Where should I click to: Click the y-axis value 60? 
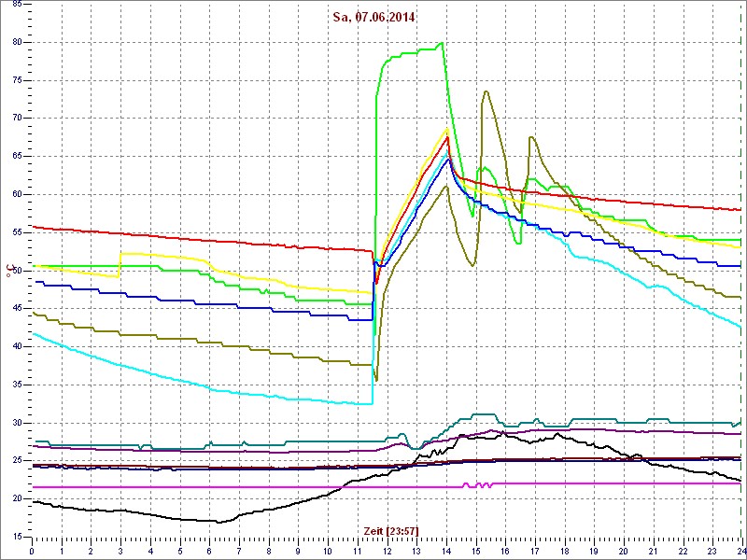pos(16,195)
